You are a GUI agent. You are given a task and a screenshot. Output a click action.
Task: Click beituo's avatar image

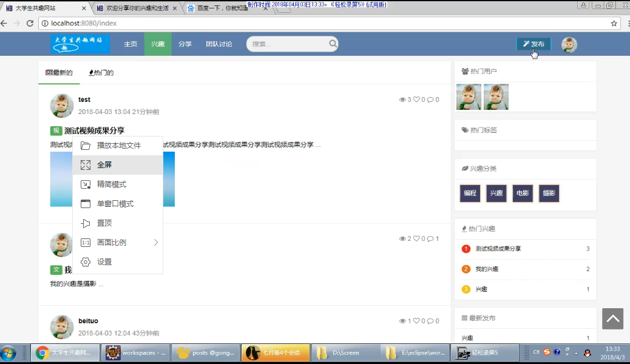click(62, 327)
